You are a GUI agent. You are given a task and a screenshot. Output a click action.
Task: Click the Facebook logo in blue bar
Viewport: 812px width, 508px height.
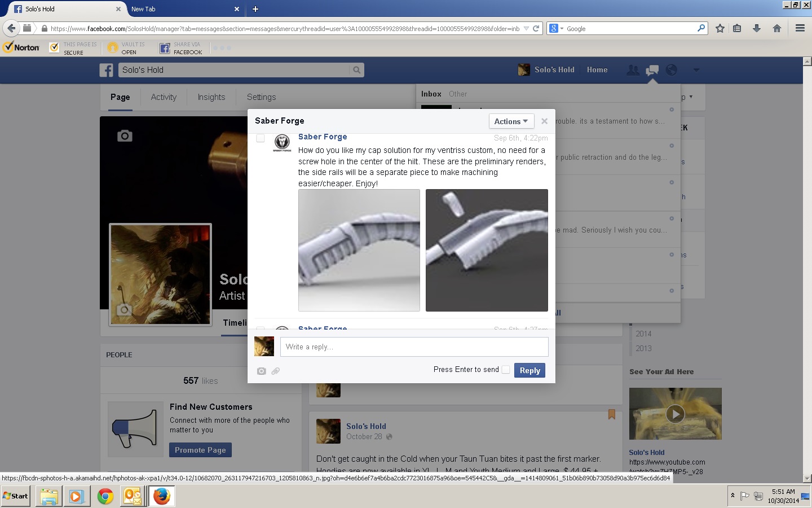(107, 70)
